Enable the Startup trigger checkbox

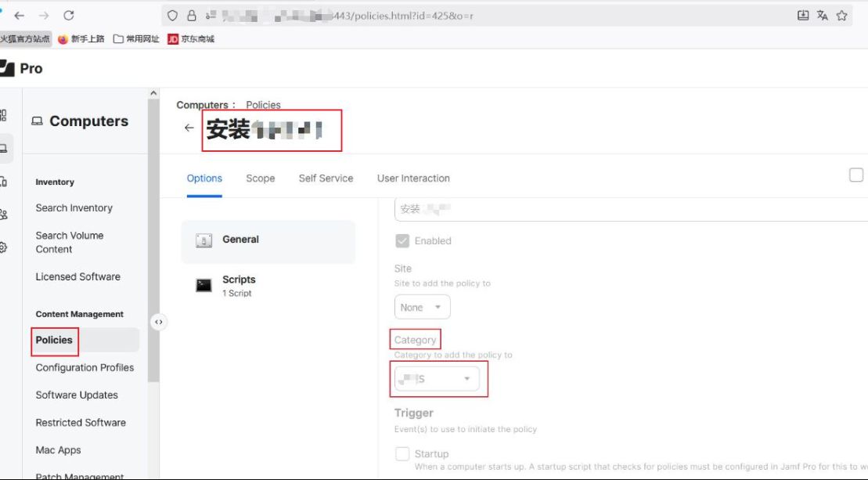[402, 454]
